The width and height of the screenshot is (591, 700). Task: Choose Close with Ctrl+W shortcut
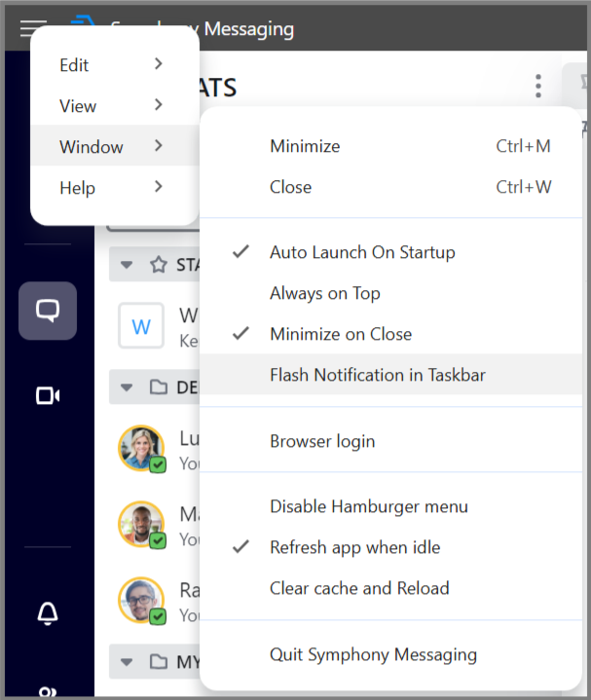[x=390, y=187]
